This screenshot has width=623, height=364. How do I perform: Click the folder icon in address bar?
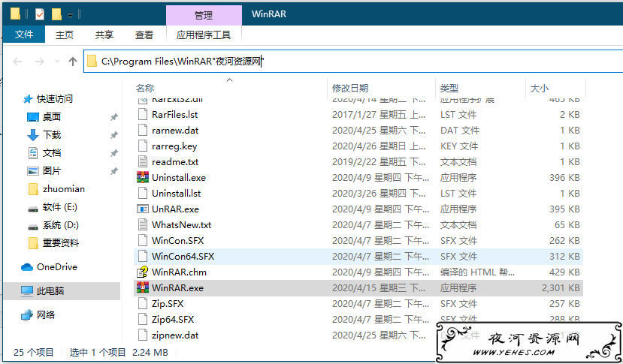[92, 62]
